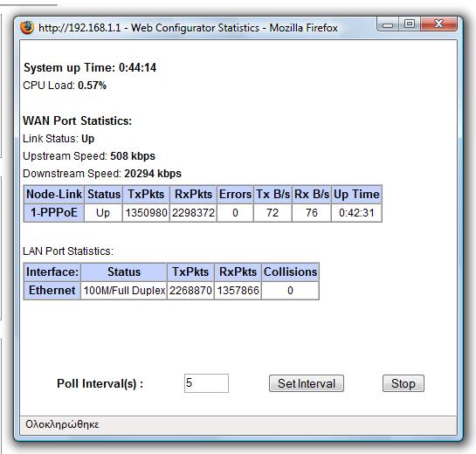Click the TxPkts header in WAN table
This screenshot has width=476, height=454.
point(146,194)
